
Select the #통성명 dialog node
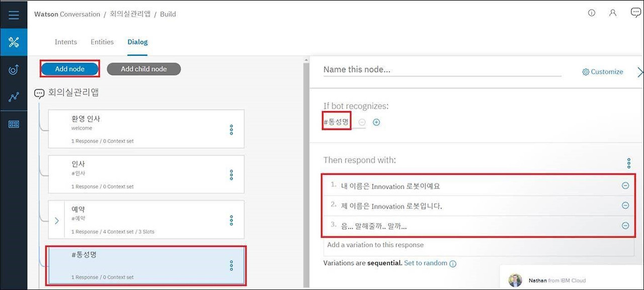pyautogui.click(x=146, y=265)
